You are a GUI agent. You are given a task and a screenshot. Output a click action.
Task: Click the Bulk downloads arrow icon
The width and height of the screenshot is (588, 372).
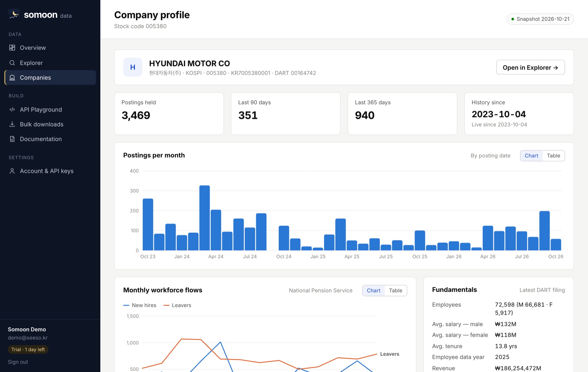(x=12, y=124)
